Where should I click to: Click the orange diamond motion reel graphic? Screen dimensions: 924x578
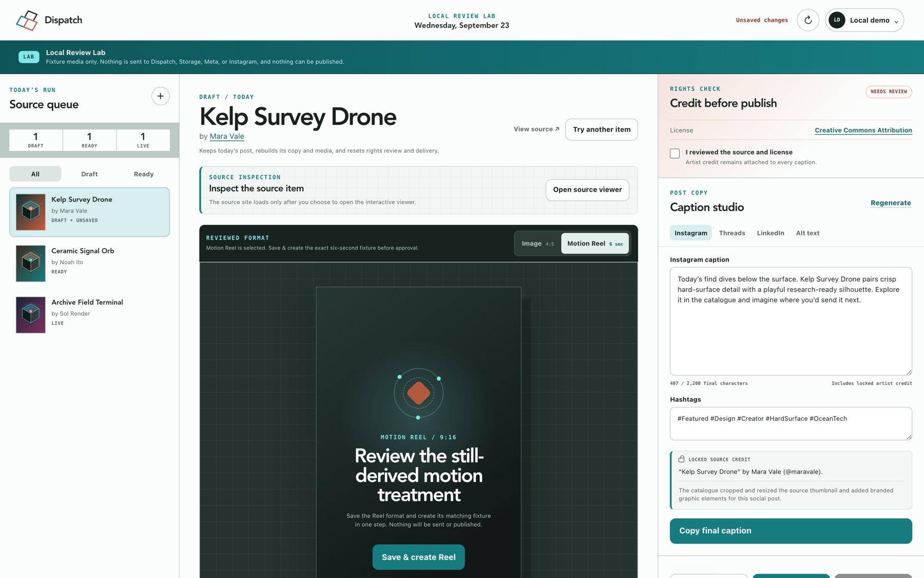[x=418, y=393]
